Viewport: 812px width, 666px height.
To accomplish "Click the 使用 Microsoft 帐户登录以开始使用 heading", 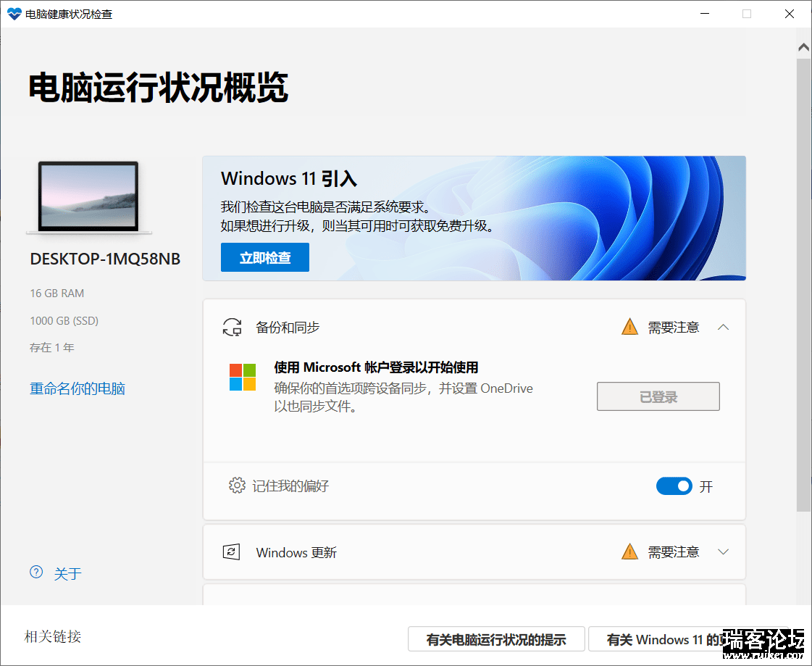I will [x=376, y=367].
